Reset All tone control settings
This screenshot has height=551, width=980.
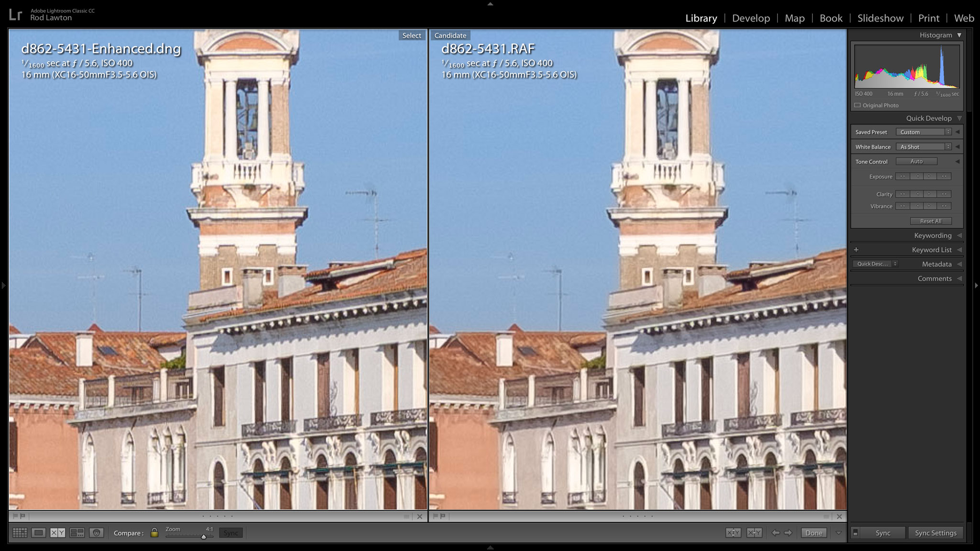tap(930, 220)
